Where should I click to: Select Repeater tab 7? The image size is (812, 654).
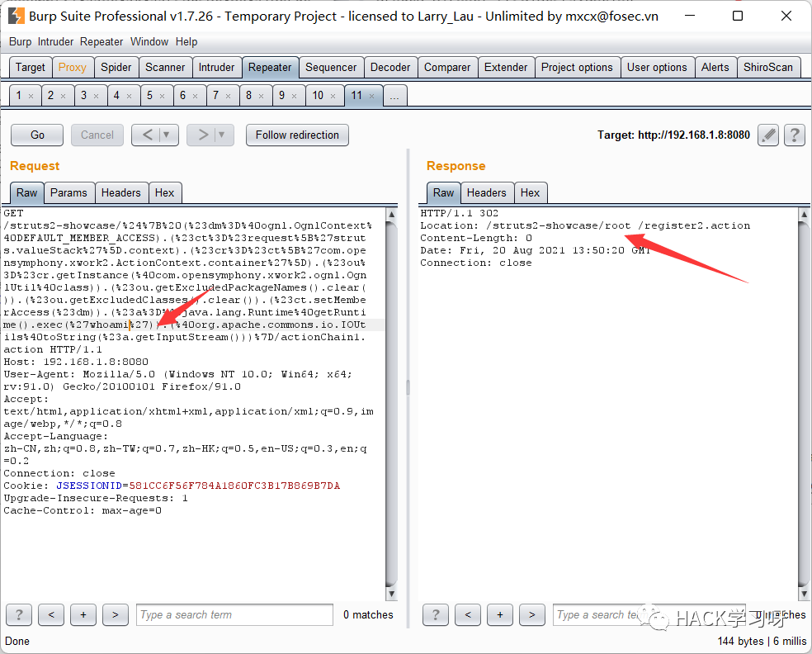click(216, 96)
